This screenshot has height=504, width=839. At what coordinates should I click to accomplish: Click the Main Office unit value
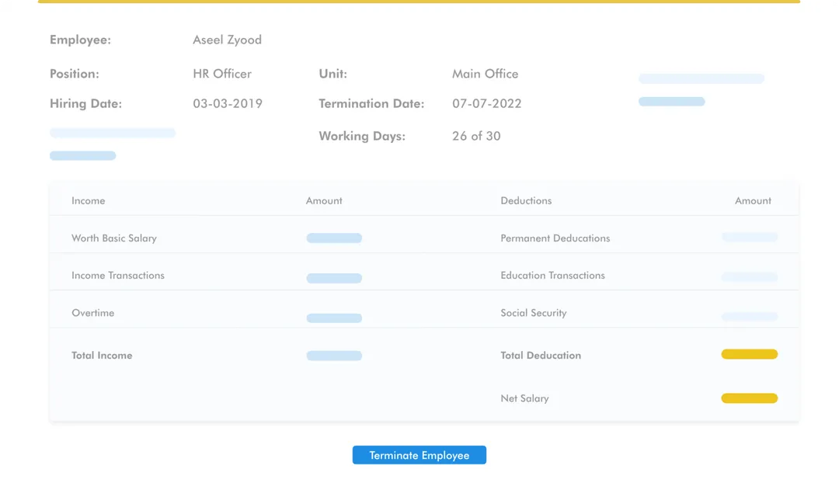tap(485, 74)
